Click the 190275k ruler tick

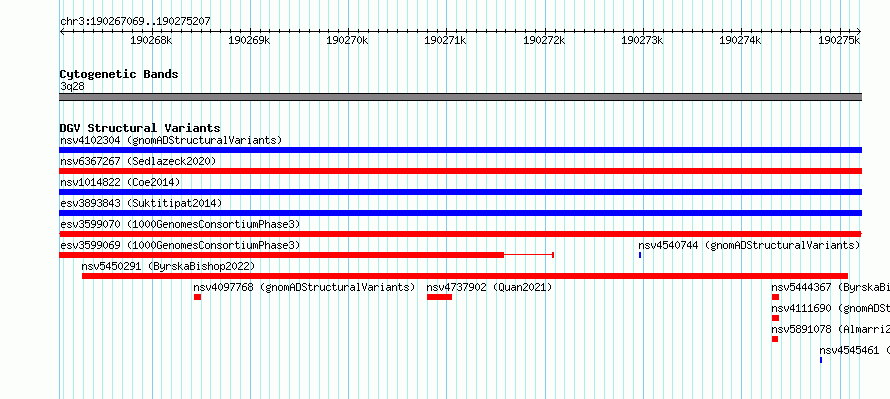839,40
